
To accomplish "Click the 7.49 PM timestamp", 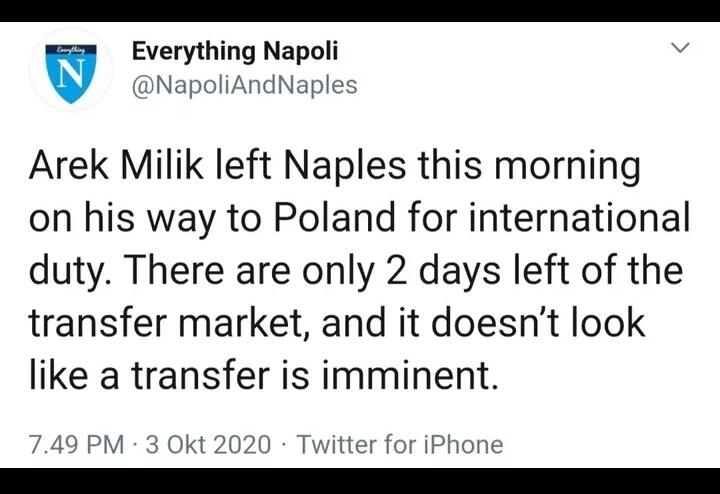I will pyautogui.click(x=78, y=444).
